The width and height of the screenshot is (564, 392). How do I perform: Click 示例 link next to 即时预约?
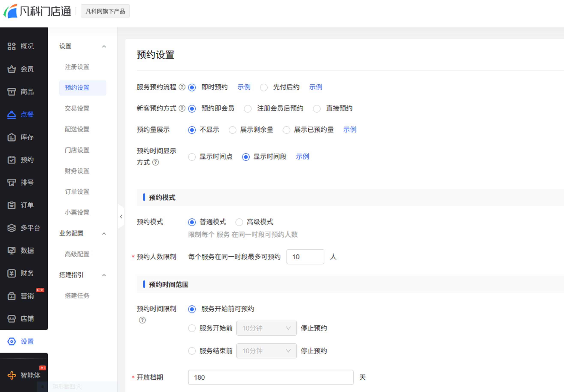coord(244,87)
